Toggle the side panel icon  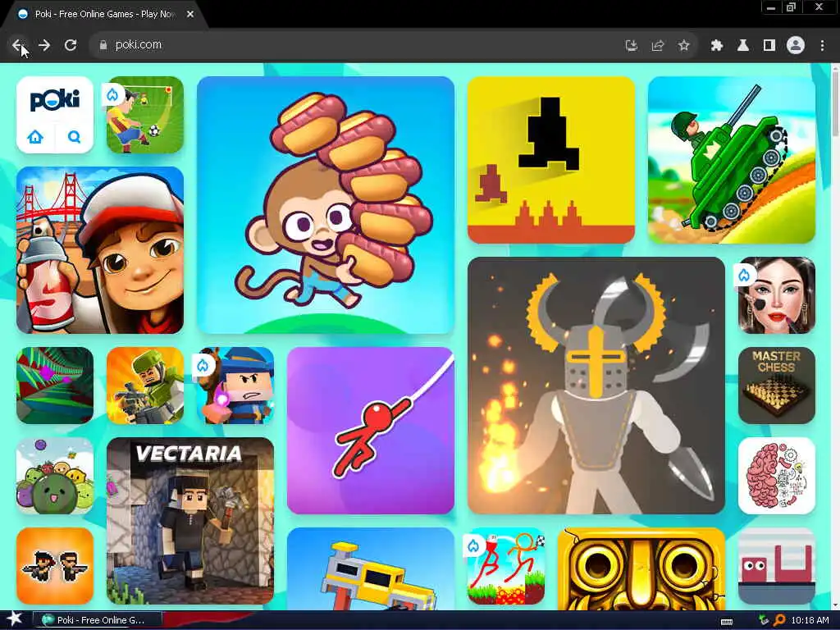pos(769,46)
